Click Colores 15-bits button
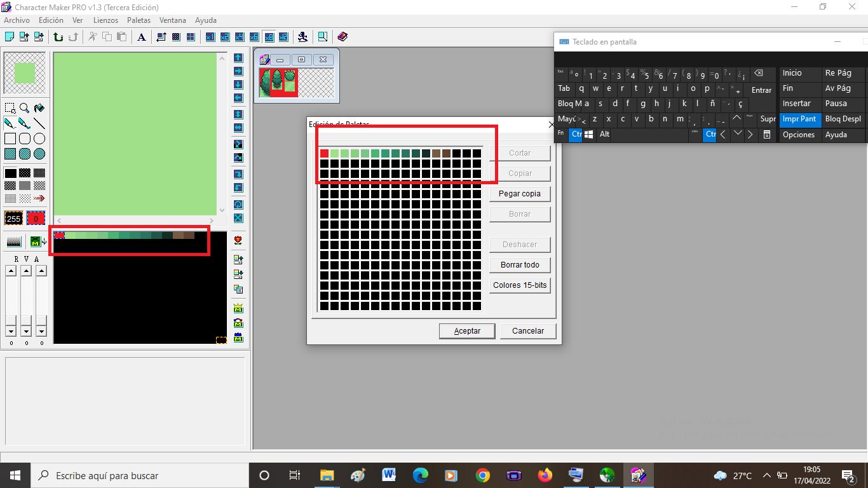 pyautogui.click(x=520, y=285)
